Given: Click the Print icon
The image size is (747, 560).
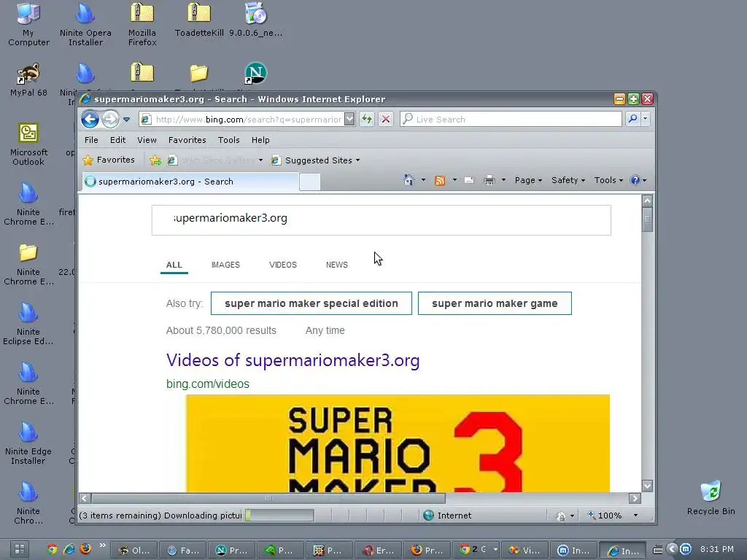Looking at the screenshot, I should [x=489, y=180].
